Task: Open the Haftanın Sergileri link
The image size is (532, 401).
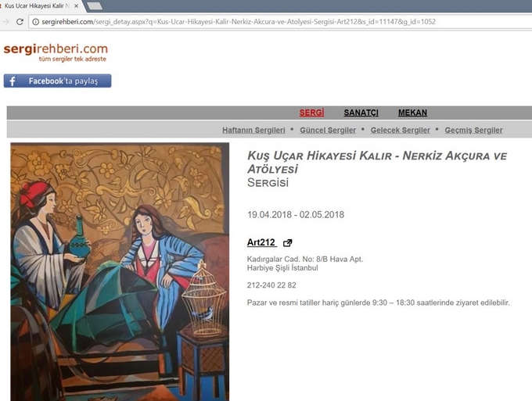Action: [x=253, y=131]
